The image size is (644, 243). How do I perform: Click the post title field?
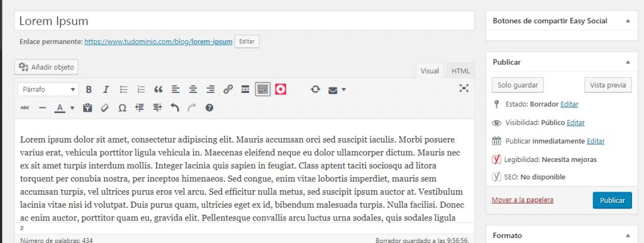pyautogui.click(x=245, y=21)
